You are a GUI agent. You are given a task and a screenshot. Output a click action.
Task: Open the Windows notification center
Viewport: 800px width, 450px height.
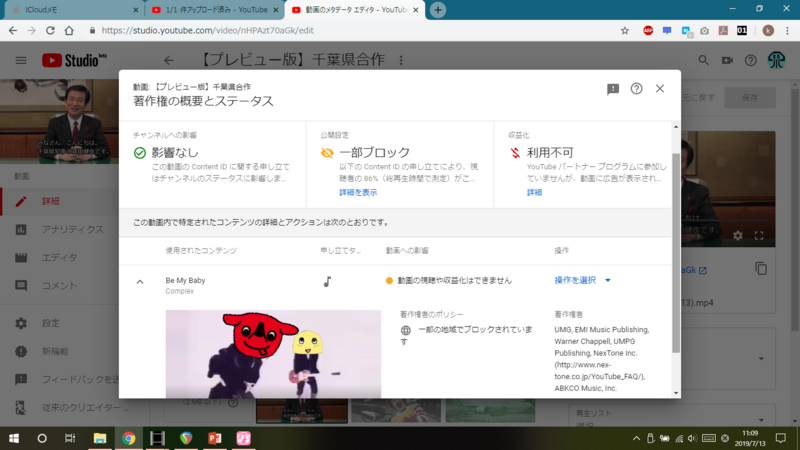[781, 438]
